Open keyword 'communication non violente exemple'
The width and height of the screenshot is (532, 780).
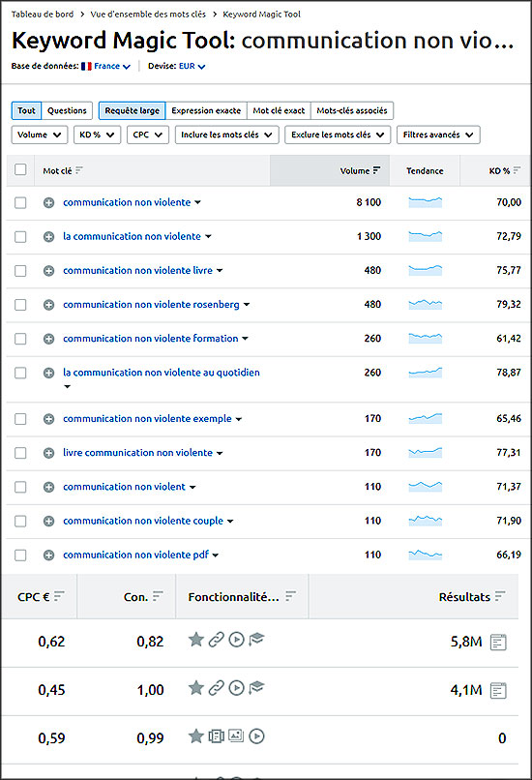point(147,419)
